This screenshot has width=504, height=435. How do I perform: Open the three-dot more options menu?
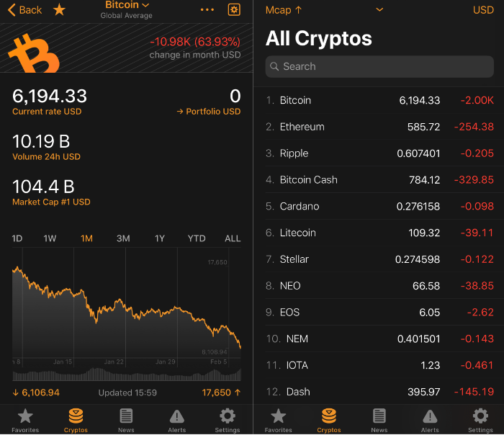coord(207,10)
